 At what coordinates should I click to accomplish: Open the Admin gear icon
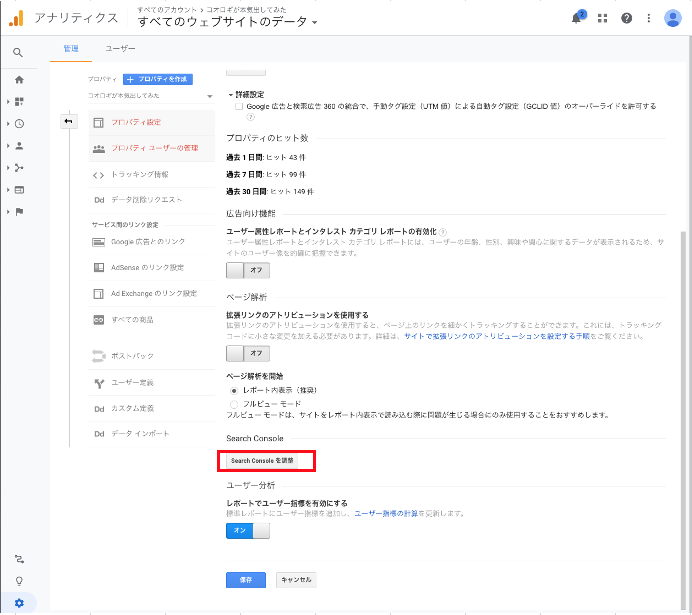coord(18,601)
